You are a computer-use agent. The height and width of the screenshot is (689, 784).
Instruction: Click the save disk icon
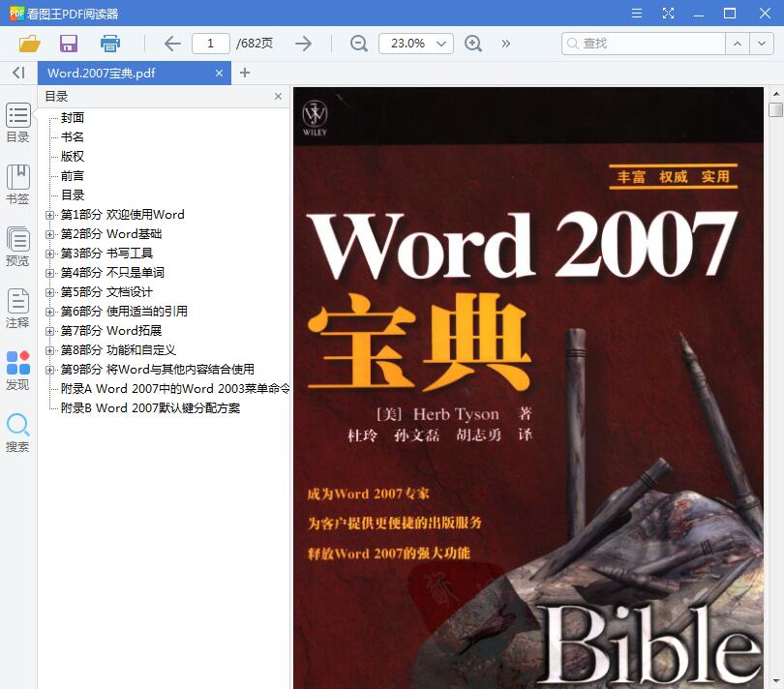click(69, 44)
